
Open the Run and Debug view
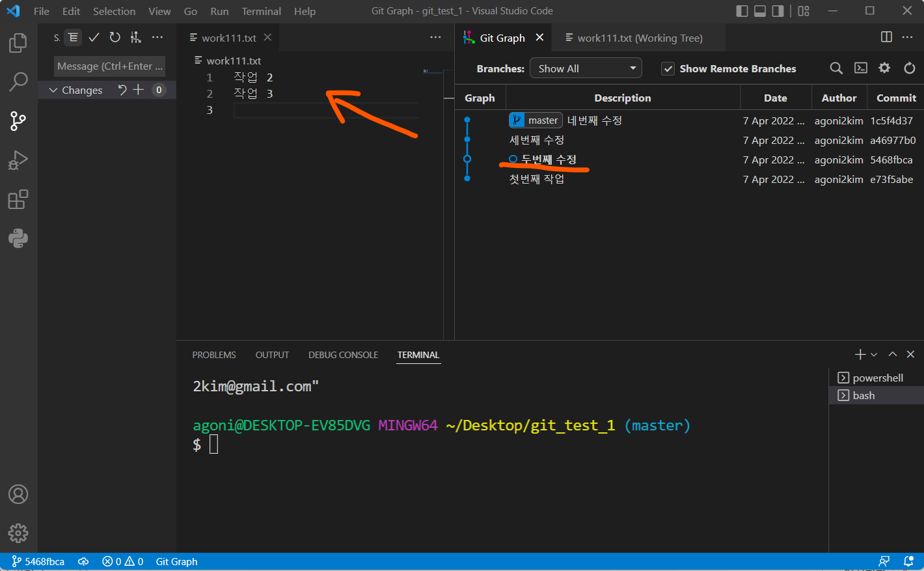tap(18, 160)
